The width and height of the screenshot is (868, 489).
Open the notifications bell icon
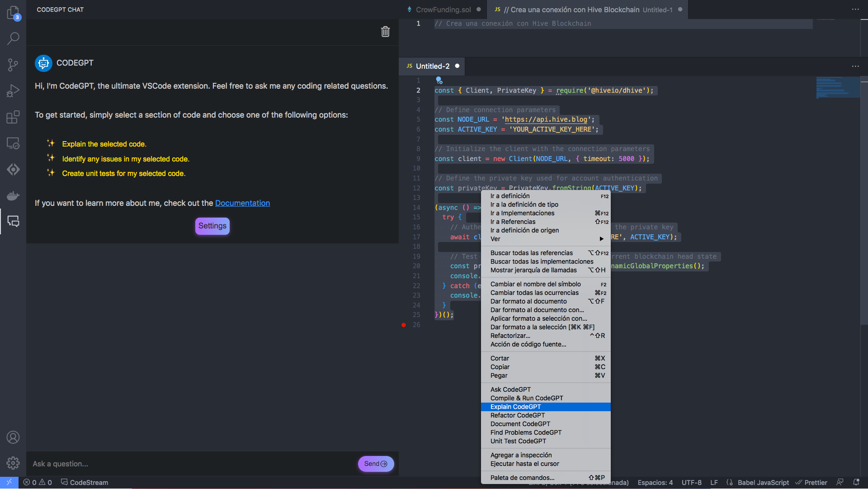[x=856, y=483]
